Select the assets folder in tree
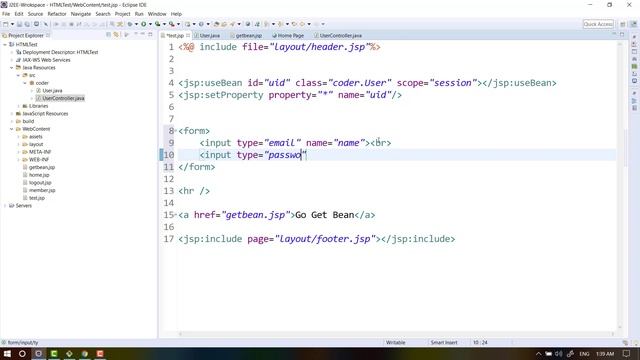This screenshot has height=360, width=640. 36,137
